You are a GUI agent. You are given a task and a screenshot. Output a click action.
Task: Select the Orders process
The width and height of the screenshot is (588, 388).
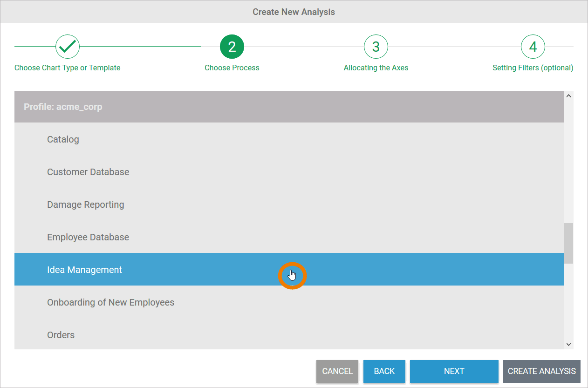point(61,335)
